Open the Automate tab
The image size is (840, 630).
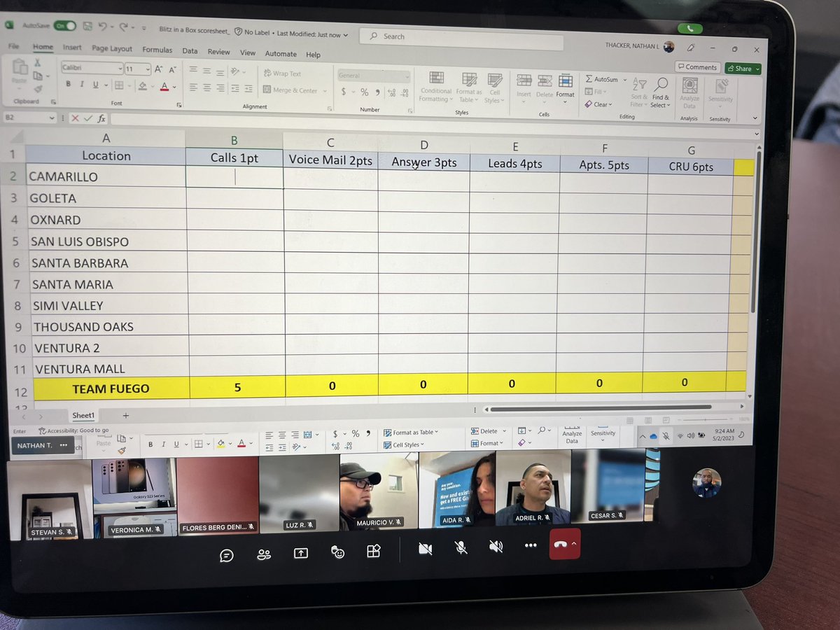coord(281,54)
